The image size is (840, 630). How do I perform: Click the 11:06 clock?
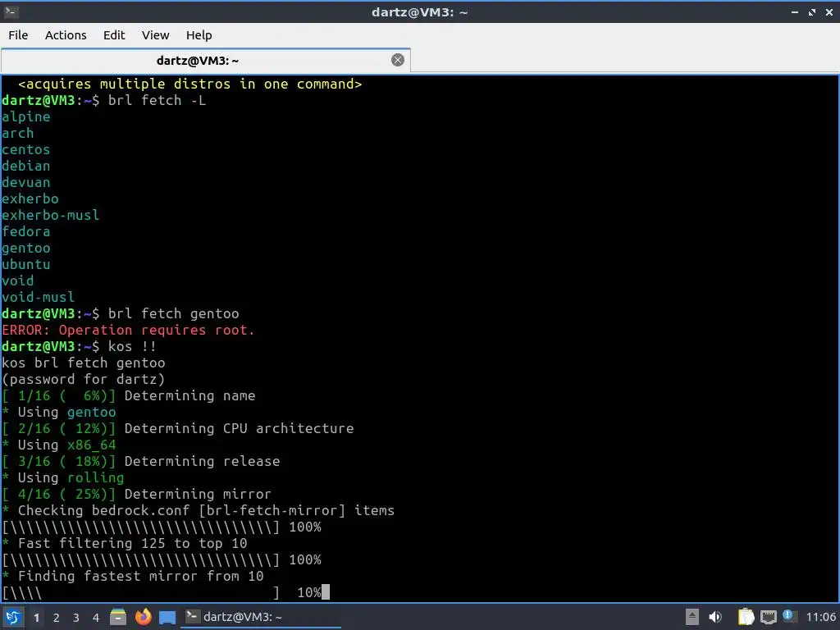820,617
